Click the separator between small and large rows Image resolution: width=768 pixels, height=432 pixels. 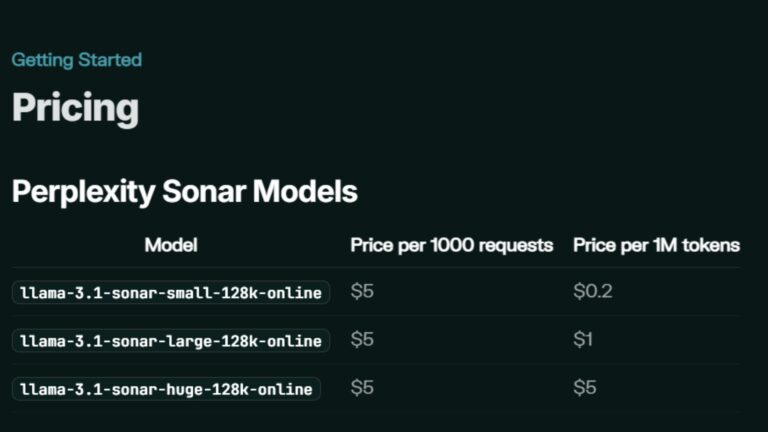click(376, 316)
